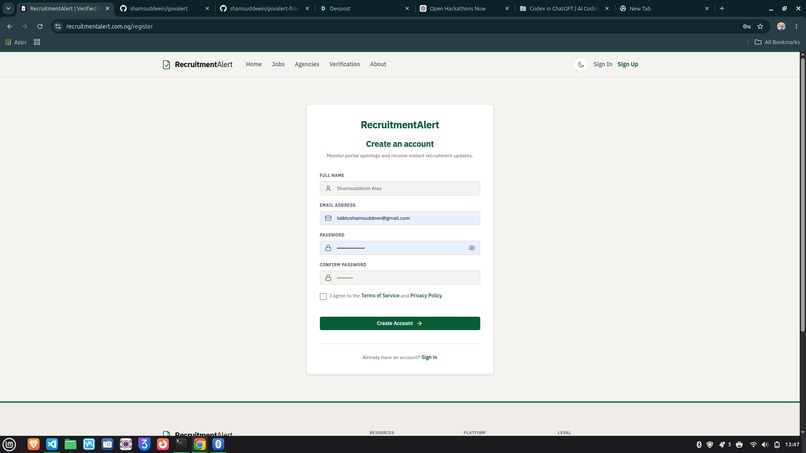Expand the tab search dropdown arrow
The width and height of the screenshot is (806, 453).
coord(8,8)
